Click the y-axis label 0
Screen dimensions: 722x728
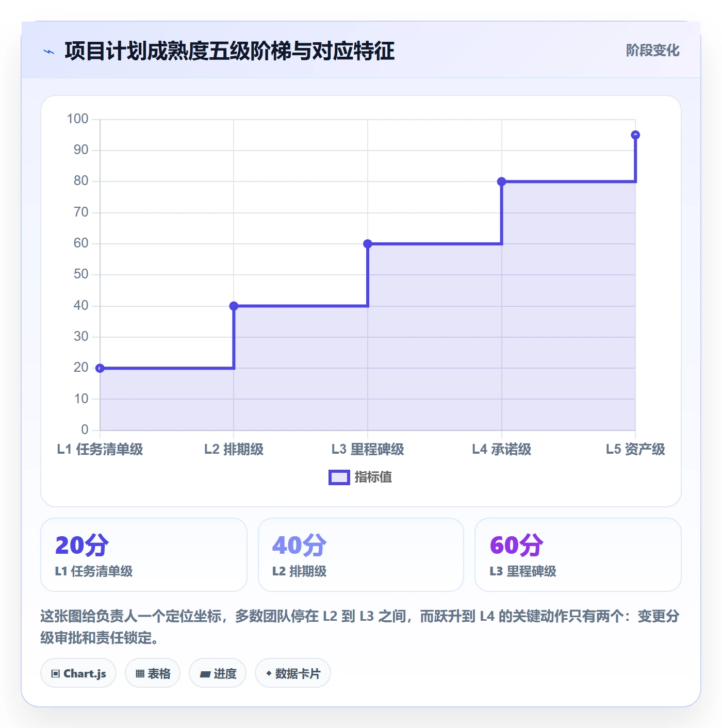[85, 429]
